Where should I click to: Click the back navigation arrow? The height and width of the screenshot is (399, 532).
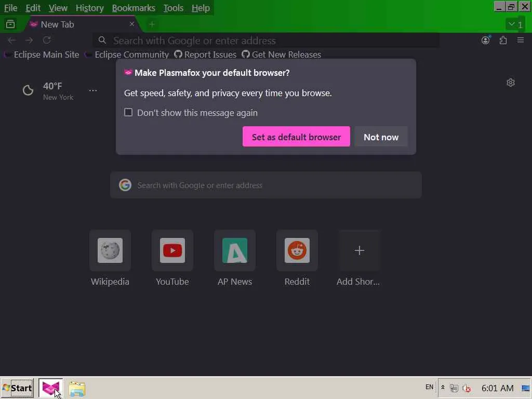point(11,41)
